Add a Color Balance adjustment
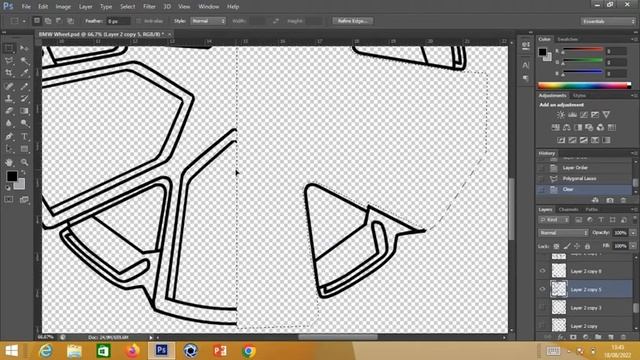The width and height of the screenshot is (640, 360). pos(567,127)
